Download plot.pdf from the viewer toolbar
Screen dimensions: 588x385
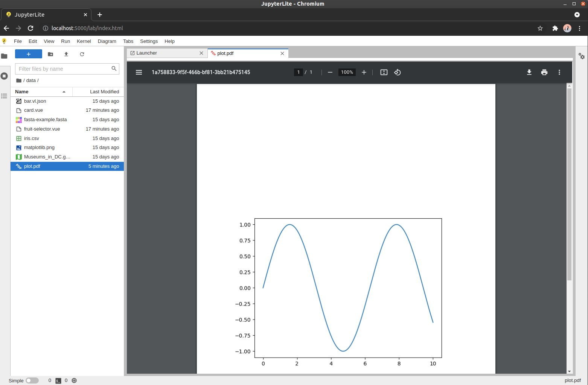pyautogui.click(x=529, y=72)
